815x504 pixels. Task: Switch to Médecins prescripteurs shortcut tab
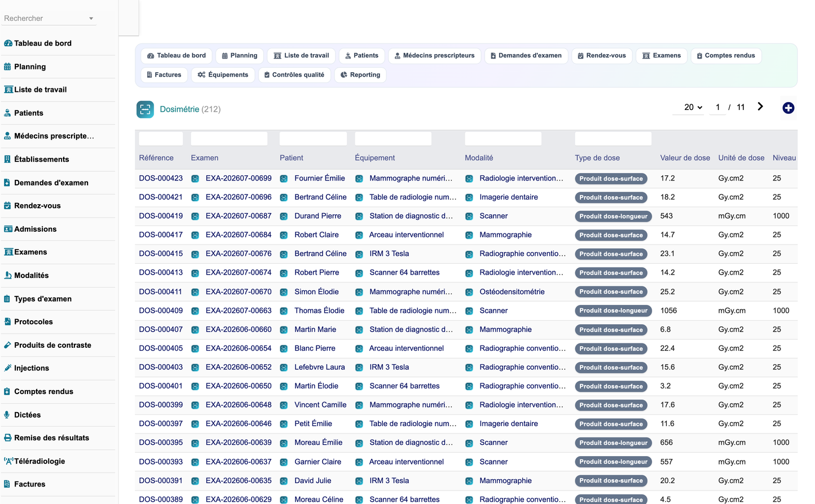(x=434, y=56)
